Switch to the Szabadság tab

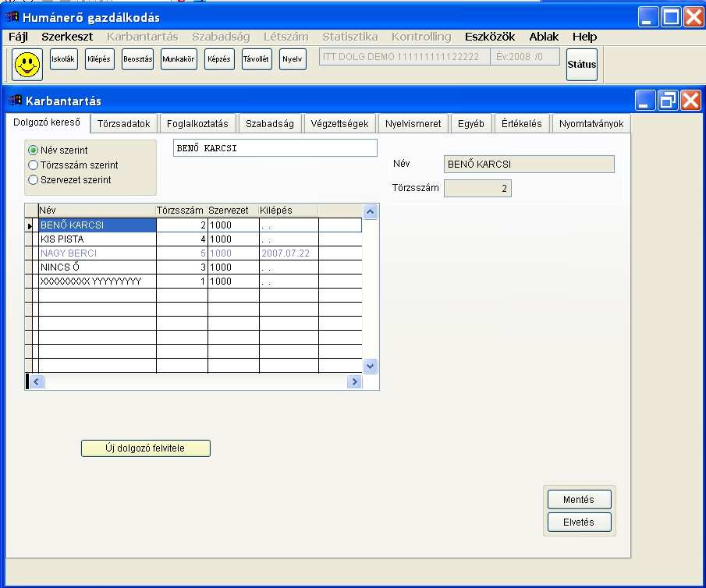pos(270,124)
